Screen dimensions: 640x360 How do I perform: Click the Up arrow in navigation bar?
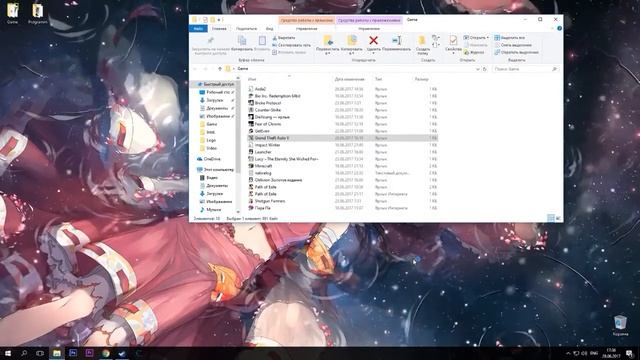point(220,69)
